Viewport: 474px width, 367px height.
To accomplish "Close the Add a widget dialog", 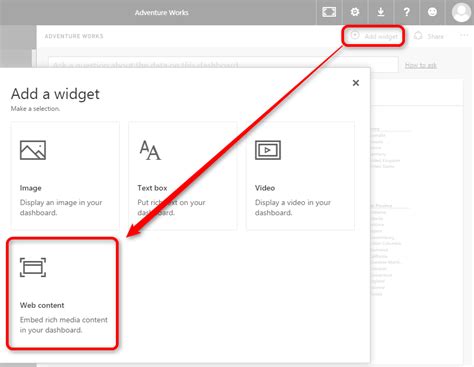I will coord(356,83).
